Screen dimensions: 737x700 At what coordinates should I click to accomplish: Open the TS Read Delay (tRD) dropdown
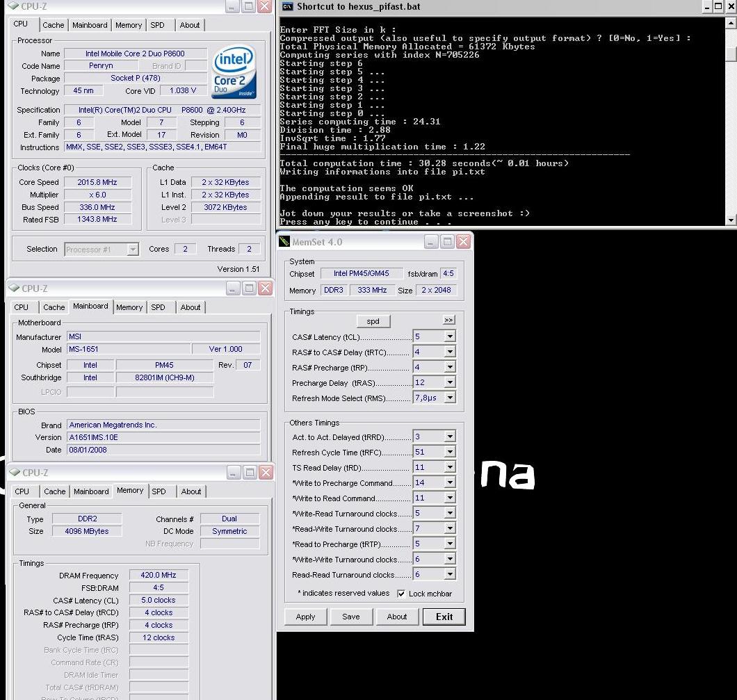pyautogui.click(x=450, y=467)
